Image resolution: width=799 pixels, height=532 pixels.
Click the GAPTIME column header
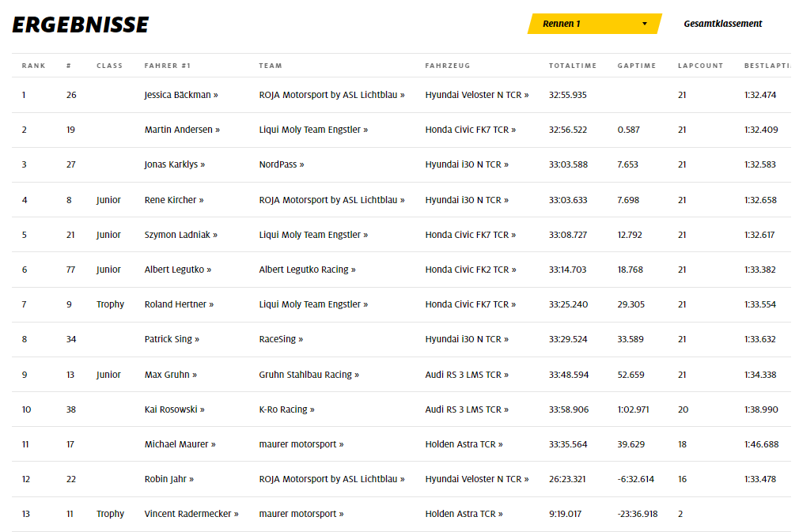(x=637, y=66)
